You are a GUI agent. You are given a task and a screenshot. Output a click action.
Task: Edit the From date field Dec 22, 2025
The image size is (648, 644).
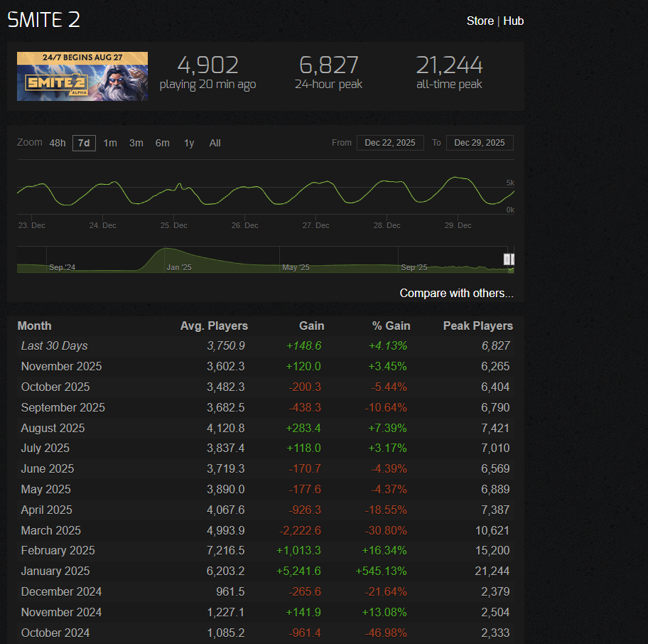coord(390,143)
